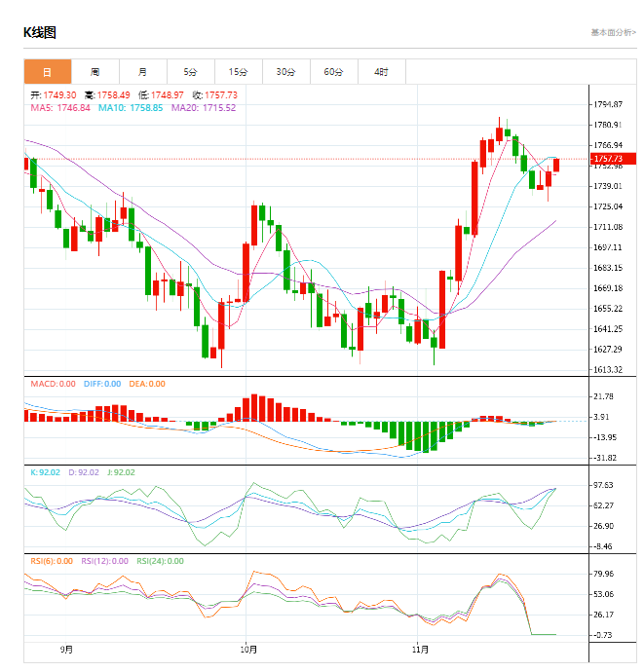Open the 5分 timeframe tab
This screenshot has width=644, height=672.
click(190, 71)
